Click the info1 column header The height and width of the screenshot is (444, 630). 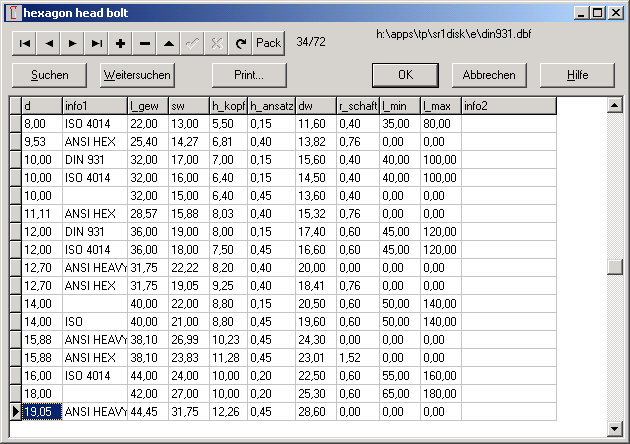point(94,105)
